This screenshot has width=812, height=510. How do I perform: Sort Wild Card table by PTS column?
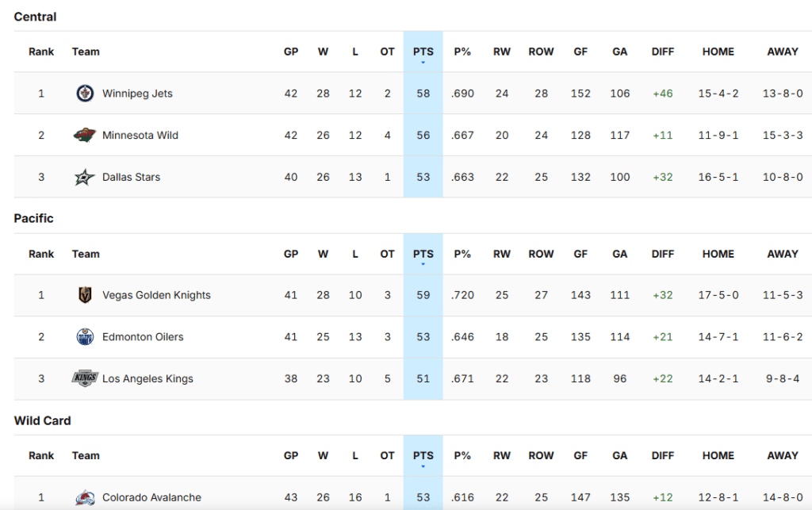pos(423,456)
